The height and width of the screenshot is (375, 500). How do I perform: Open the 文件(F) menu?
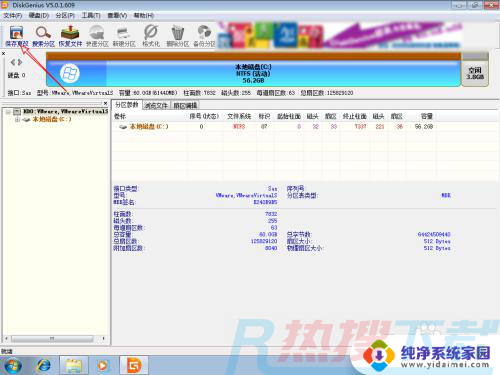tap(12, 15)
